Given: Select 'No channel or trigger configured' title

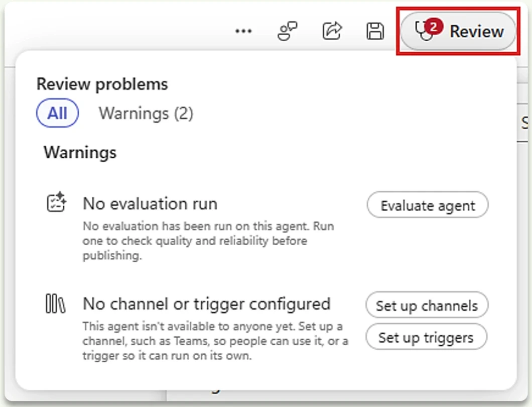Looking at the screenshot, I should pos(207,303).
